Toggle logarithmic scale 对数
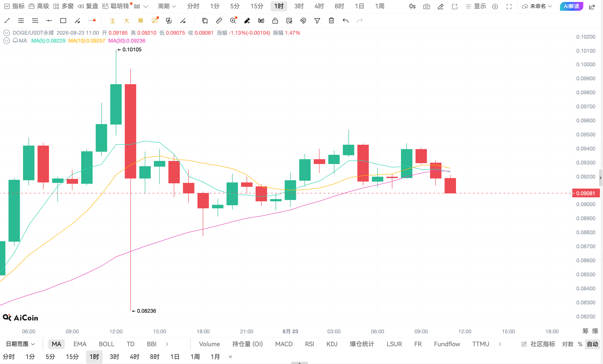The height and width of the screenshot is (364, 603). point(568,344)
